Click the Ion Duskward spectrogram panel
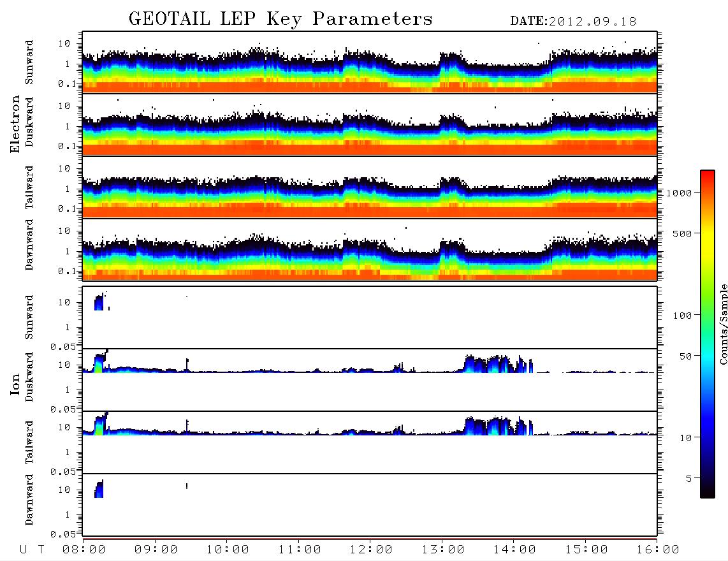This screenshot has width=728, height=561. click(370, 379)
